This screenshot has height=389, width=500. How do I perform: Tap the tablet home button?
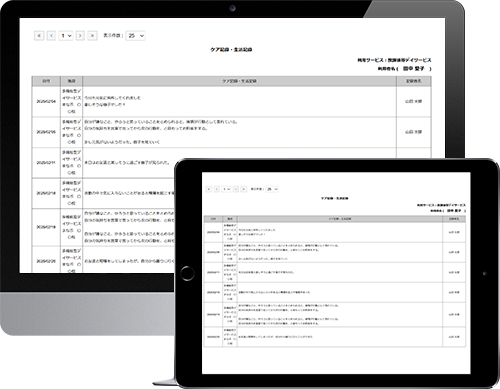(187, 273)
